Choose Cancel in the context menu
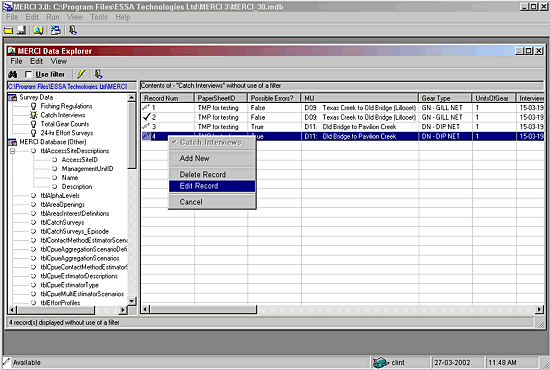This screenshot has width=550, height=370. point(212,202)
